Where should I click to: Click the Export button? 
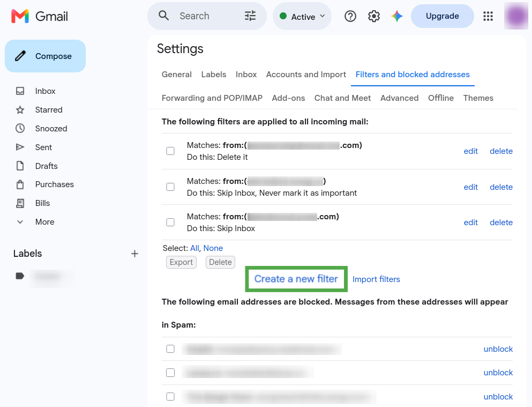pyautogui.click(x=181, y=262)
